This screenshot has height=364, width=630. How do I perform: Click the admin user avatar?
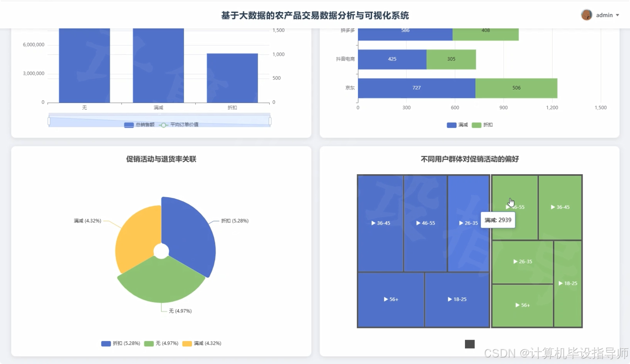[x=587, y=15]
